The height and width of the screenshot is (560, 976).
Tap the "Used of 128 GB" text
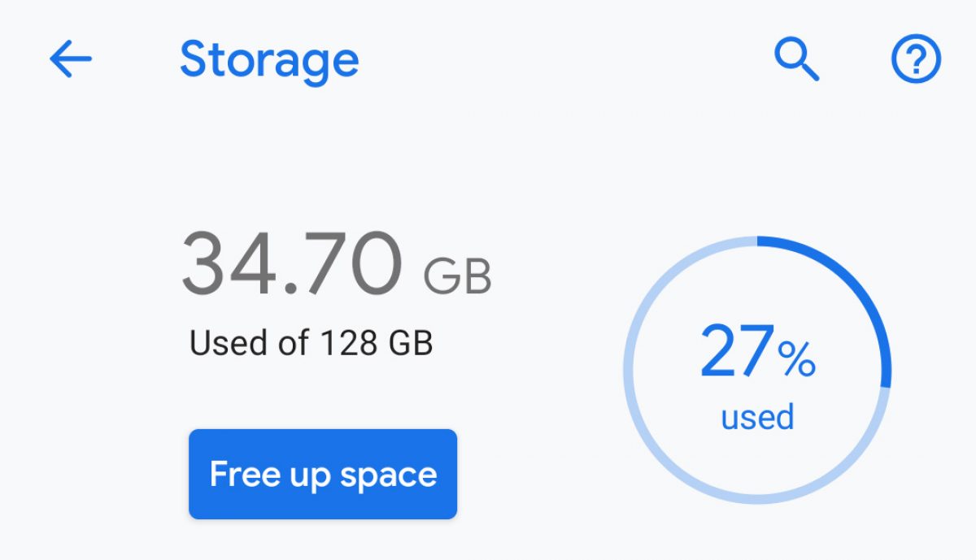tap(311, 343)
